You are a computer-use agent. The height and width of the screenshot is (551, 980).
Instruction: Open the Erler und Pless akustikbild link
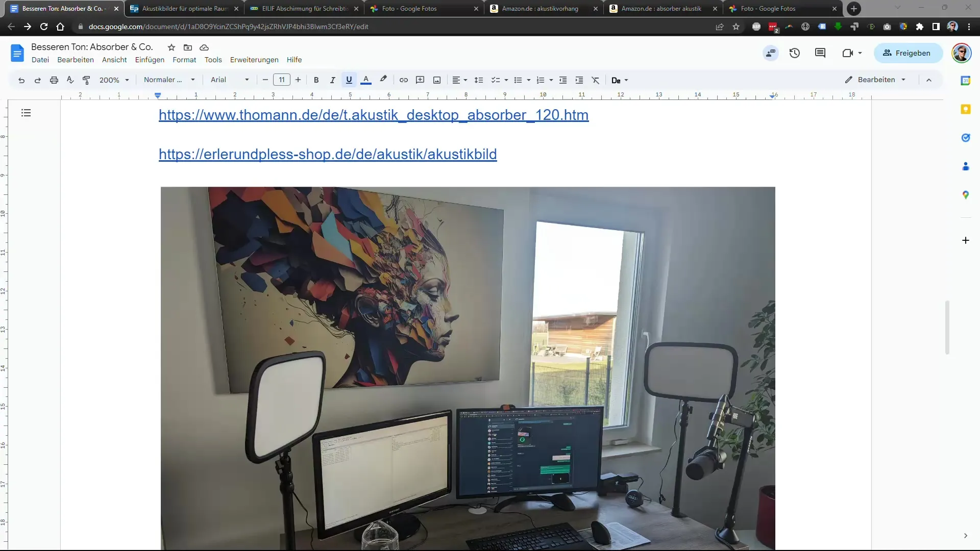pos(328,154)
